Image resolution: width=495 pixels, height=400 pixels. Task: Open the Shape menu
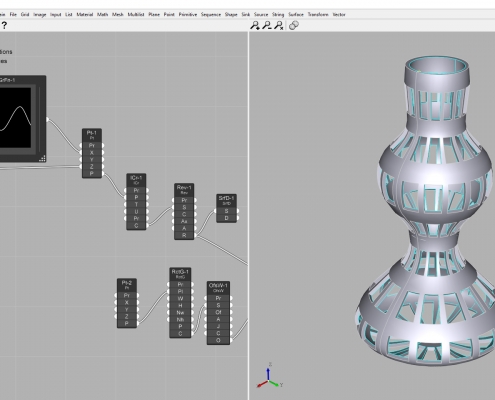point(231,14)
